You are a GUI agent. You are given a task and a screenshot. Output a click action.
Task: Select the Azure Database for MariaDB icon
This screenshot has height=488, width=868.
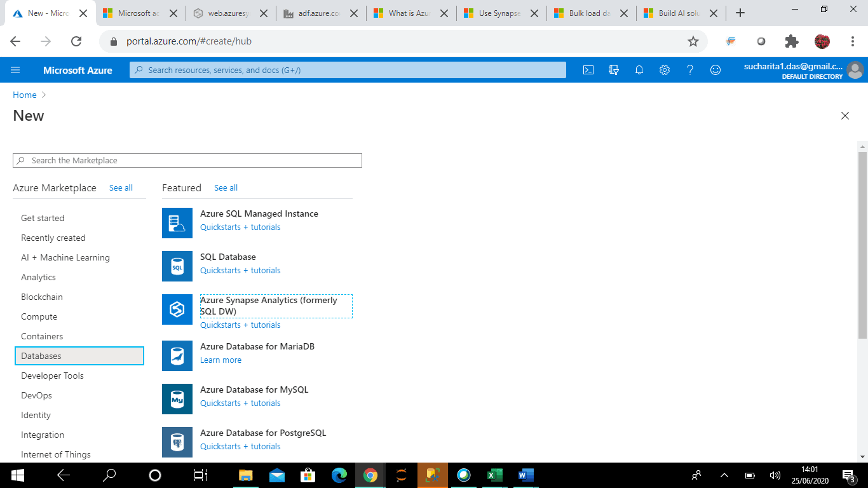click(177, 356)
